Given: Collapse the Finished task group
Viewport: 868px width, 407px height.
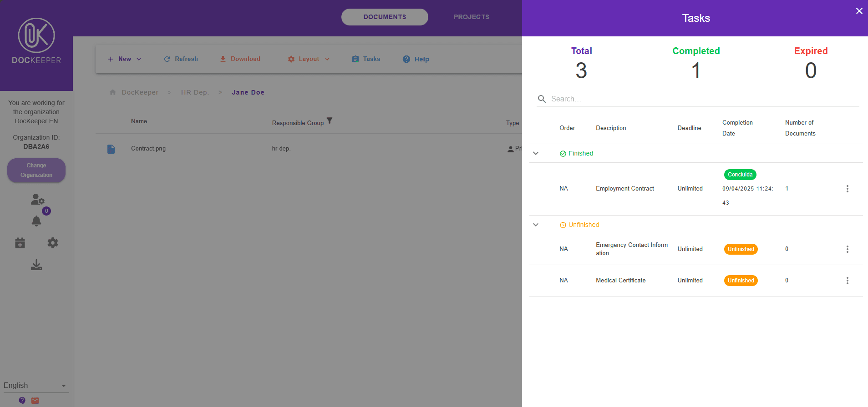Looking at the screenshot, I should point(536,153).
